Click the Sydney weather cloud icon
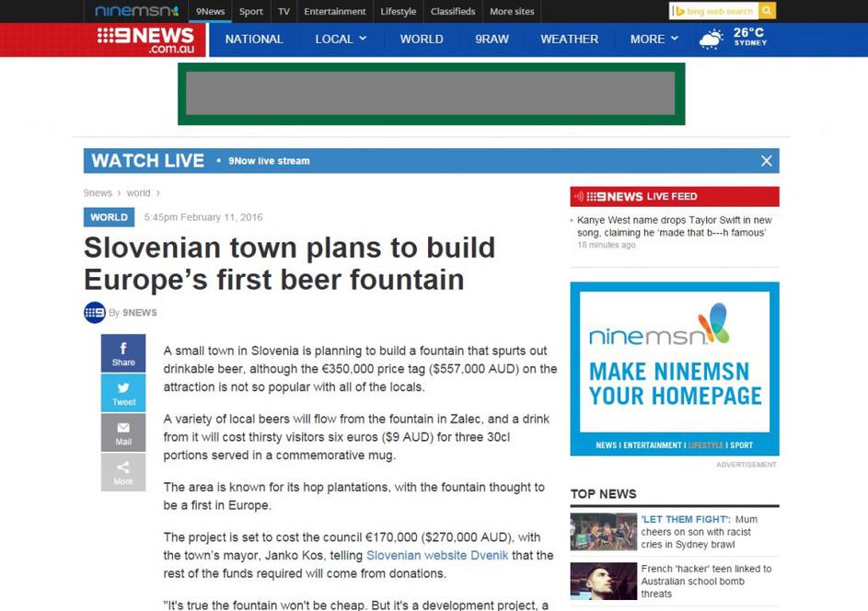868x611 pixels. [711, 39]
